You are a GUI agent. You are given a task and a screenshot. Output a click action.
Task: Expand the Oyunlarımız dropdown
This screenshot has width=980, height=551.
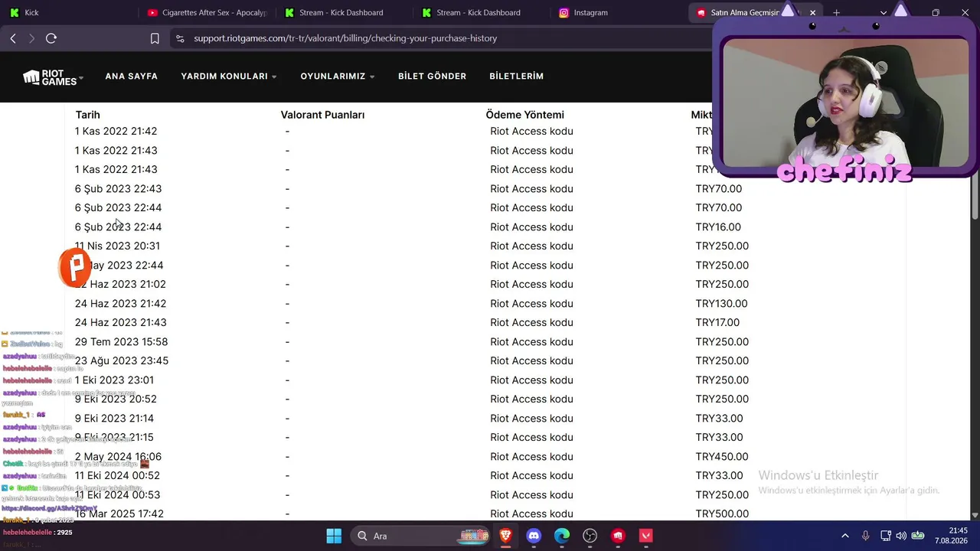(338, 77)
